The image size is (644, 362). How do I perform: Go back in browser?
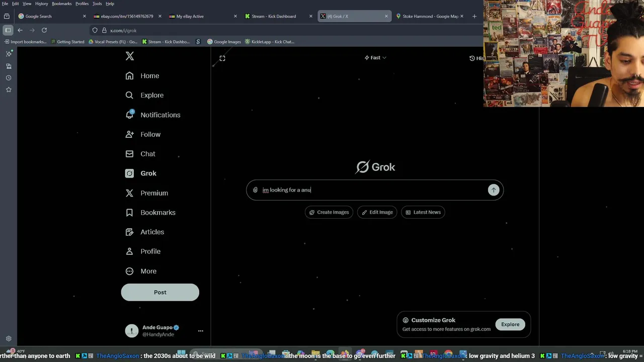click(20, 30)
